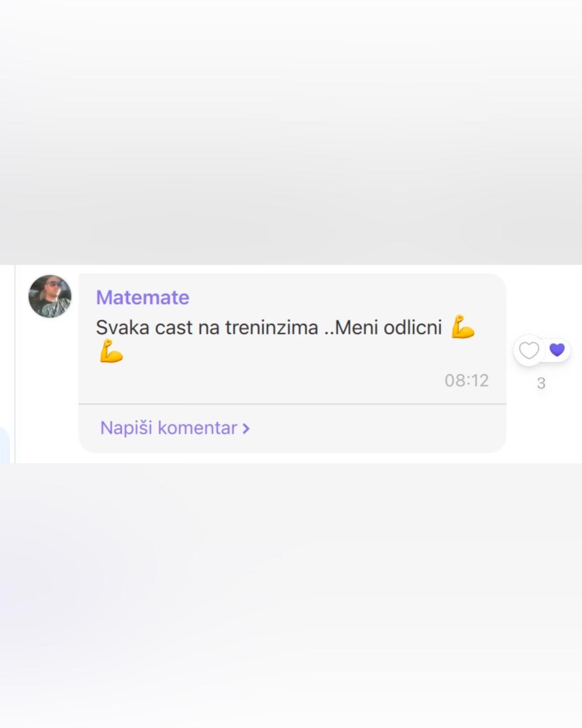
Task: Click the words 'Meni odlicni' in message
Action: point(388,328)
